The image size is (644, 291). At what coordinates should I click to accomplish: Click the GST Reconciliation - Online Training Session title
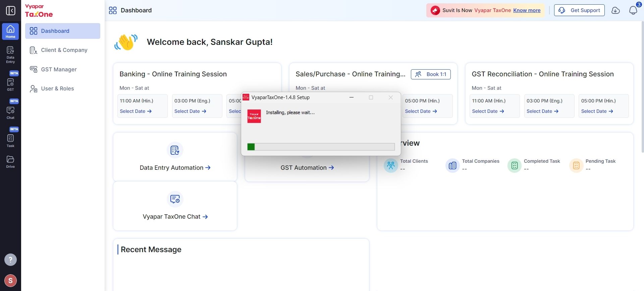tap(543, 74)
